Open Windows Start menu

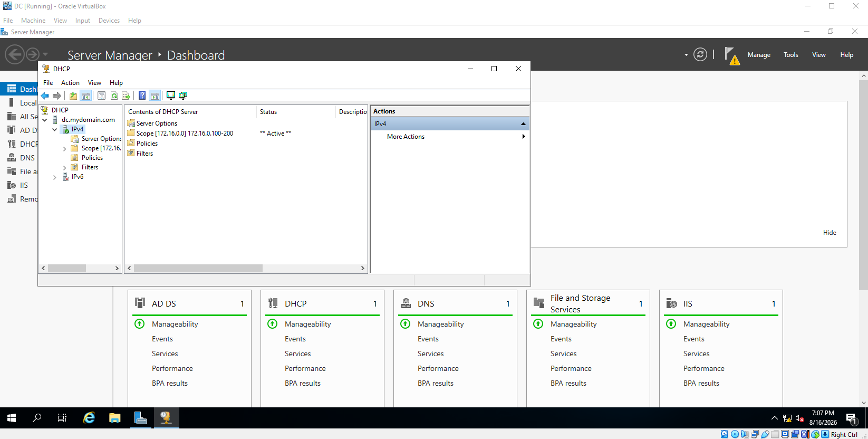[12, 418]
